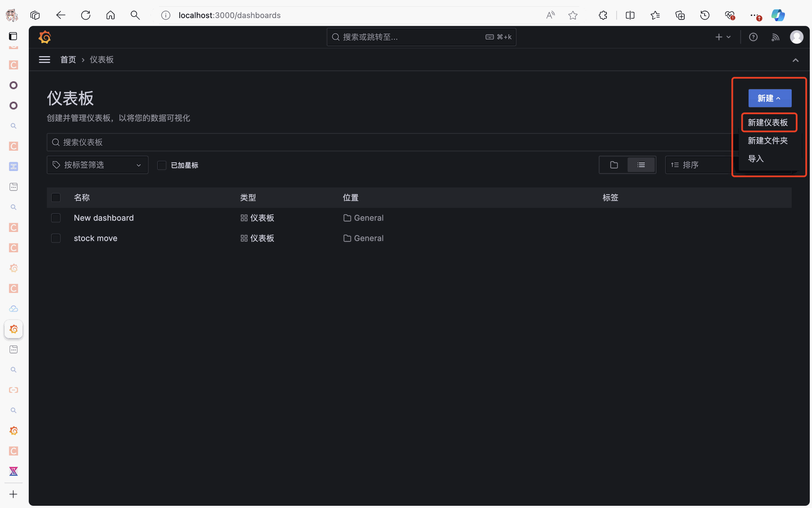
Task: Go to 首页 breadcrumb
Action: (68, 60)
